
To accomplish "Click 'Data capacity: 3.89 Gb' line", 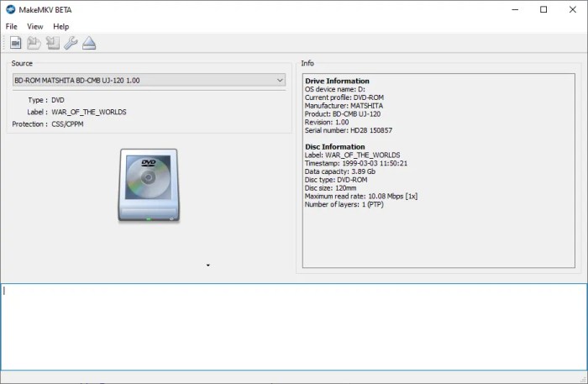I will (340, 171).
